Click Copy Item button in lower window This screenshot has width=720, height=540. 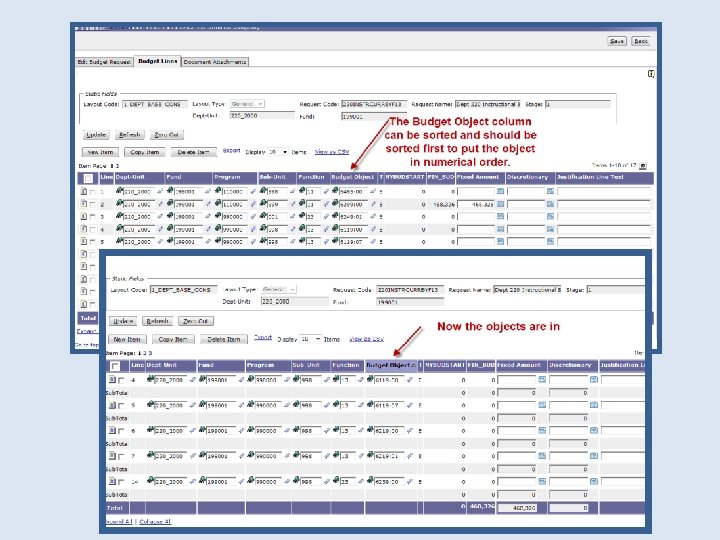point(173,339)
